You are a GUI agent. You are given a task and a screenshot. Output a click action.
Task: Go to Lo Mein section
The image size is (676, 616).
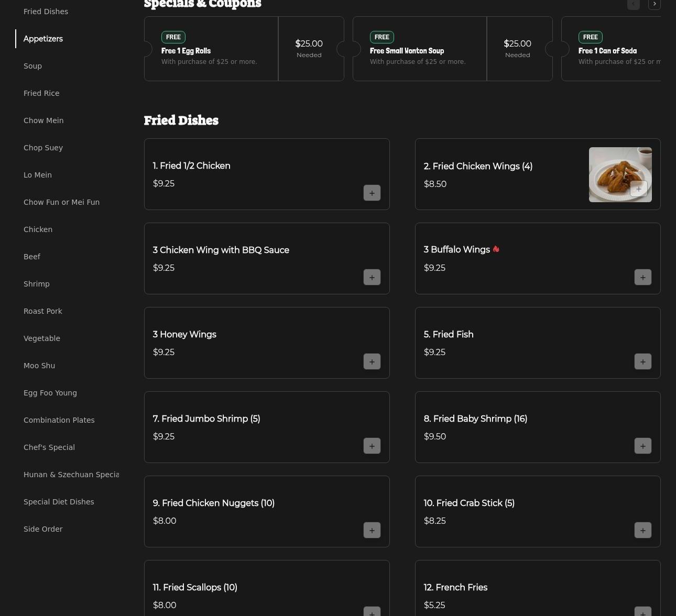pos(38,175)
